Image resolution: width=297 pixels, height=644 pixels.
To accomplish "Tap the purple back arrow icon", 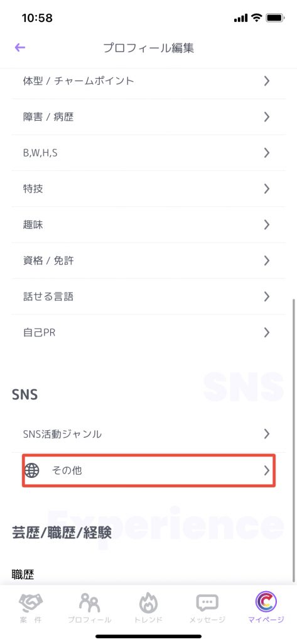I will [x=19, y=48].
